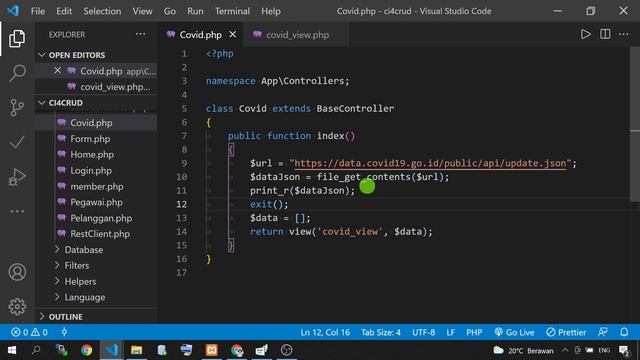
Task: Open the Accounts menu icon
Action: point(17,272)
